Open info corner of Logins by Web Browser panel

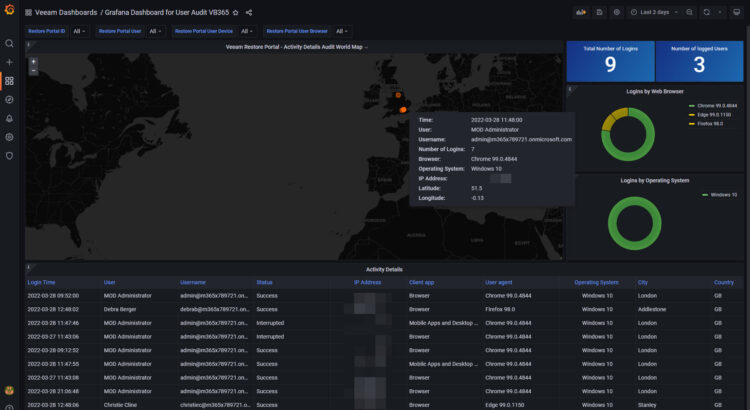[x=570, y=89]
